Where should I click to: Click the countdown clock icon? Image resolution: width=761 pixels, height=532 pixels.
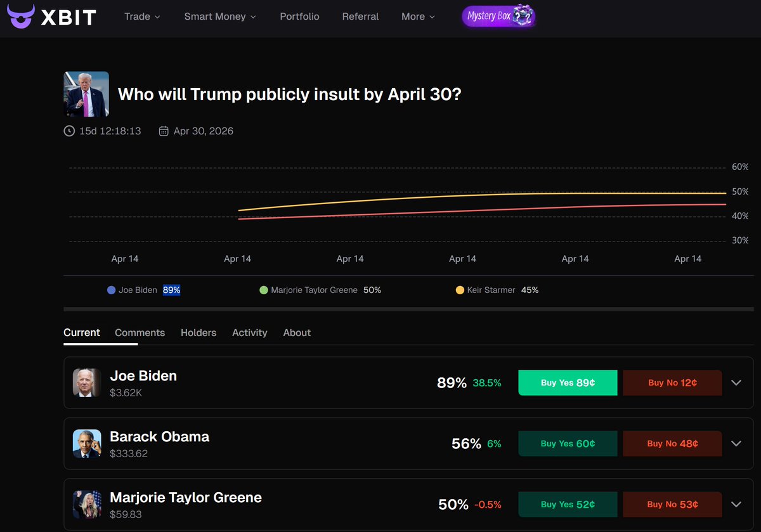tap(69, 131)
